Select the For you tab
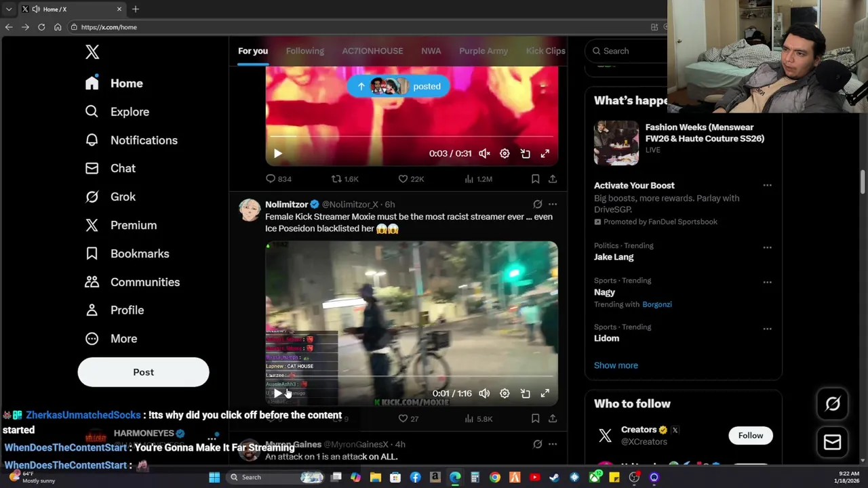868x488 pixels. [253, 51]
